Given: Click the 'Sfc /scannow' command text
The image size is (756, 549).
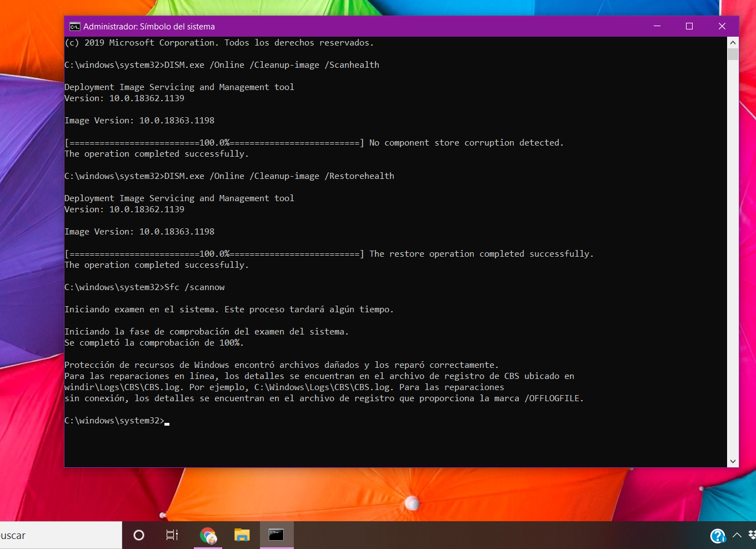Looking at the screenshot, I should click(x=194, y=287).
